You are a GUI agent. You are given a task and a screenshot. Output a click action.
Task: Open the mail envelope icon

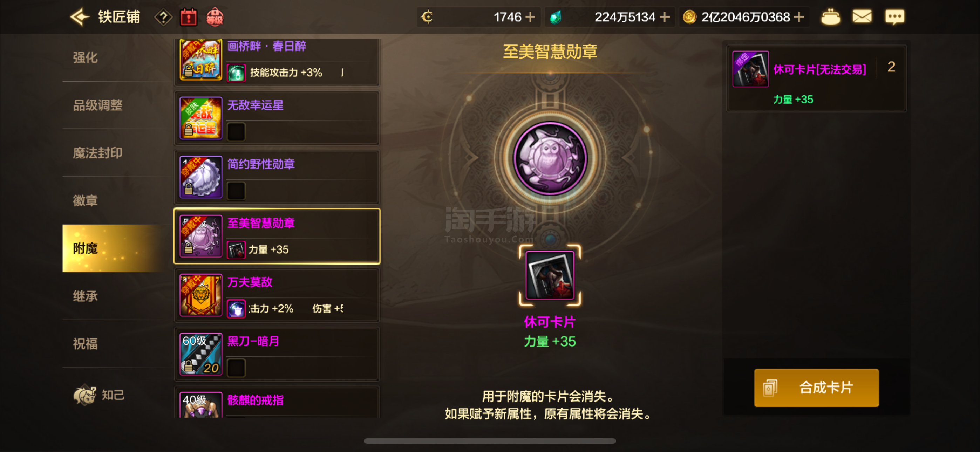[862, 17]
